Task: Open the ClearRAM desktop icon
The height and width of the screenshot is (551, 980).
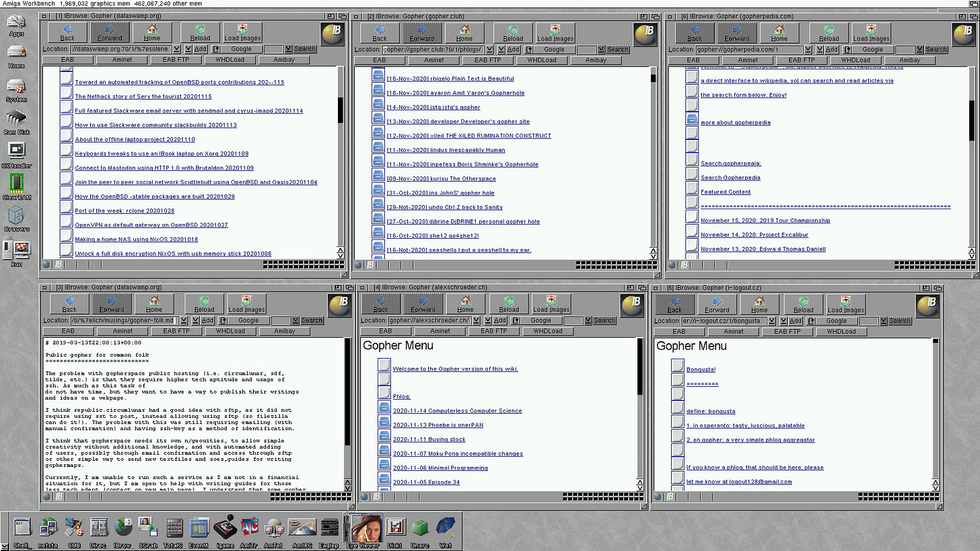Action: 16,187
